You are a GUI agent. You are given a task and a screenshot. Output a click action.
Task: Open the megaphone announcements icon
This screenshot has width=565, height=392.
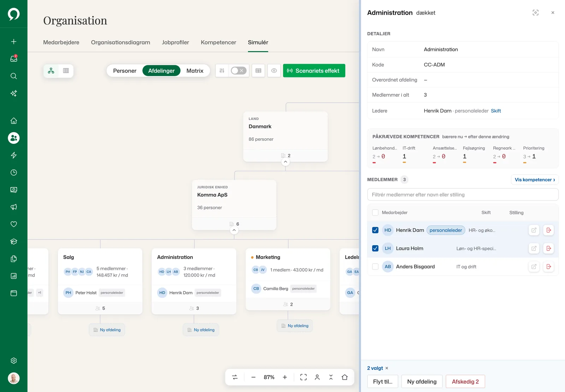[x=14, y=207]
